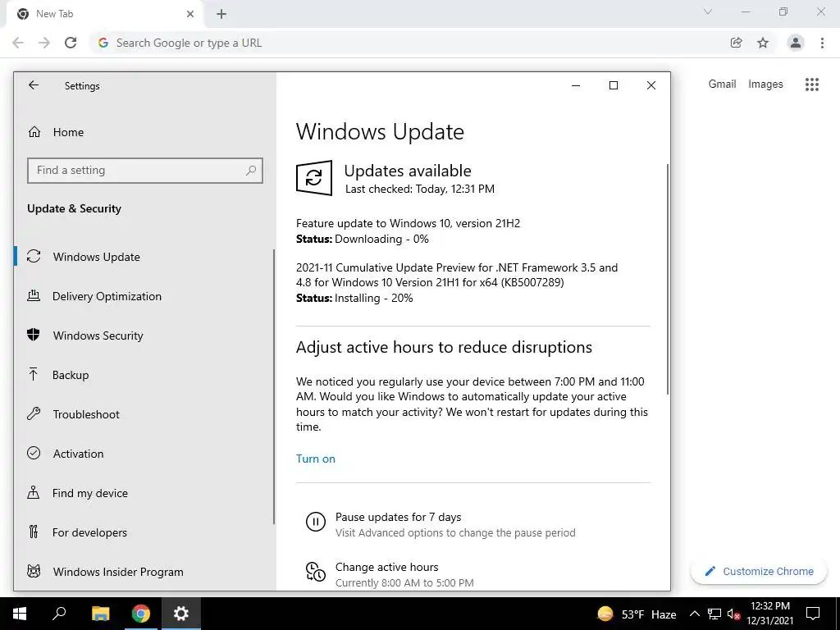The height and width of the screenshot is (630, 840).
Task: Click the Chrome share page icon
Action: tap(736, 43)
